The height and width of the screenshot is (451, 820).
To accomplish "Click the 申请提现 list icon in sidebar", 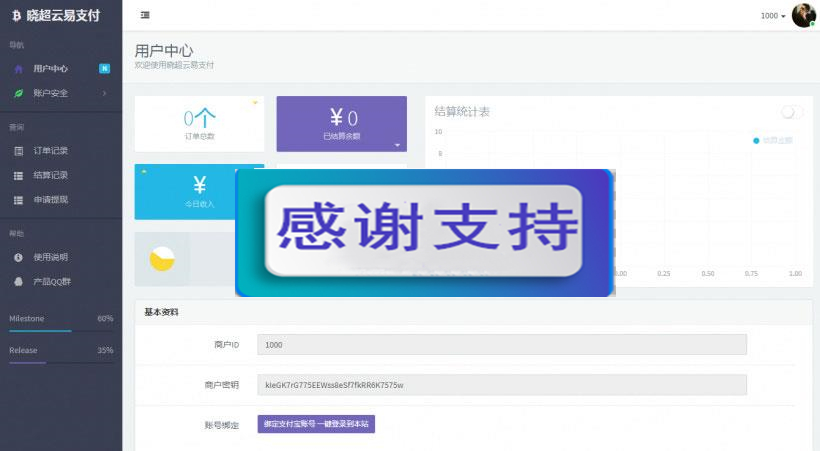I will (18, 200).
